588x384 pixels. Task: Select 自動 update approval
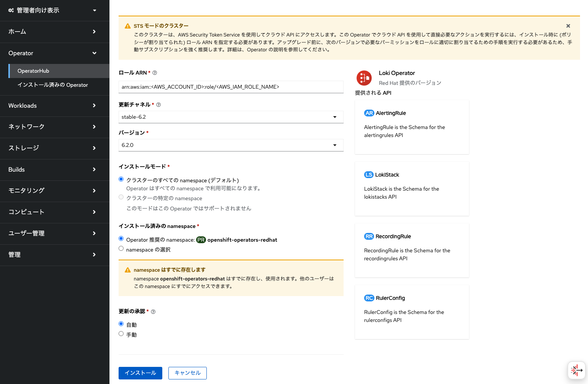(x=121, y=323)
